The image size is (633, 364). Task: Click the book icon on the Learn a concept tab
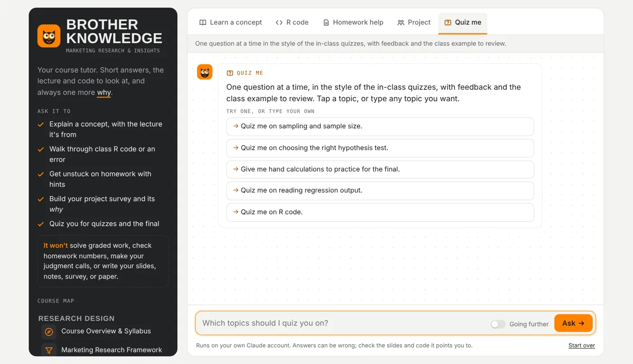tap(203, 23)
